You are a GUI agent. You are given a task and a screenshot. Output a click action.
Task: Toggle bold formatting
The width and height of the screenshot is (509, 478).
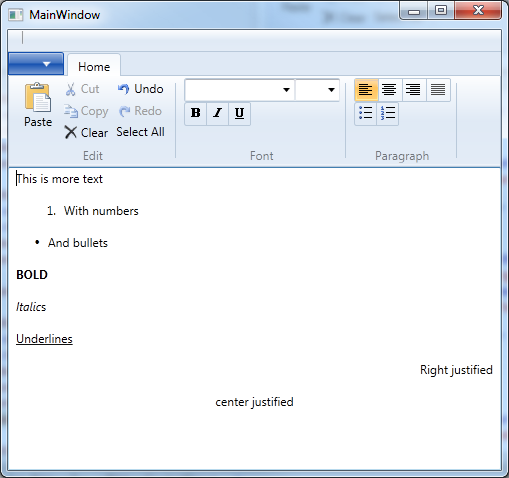click(196, 113)
